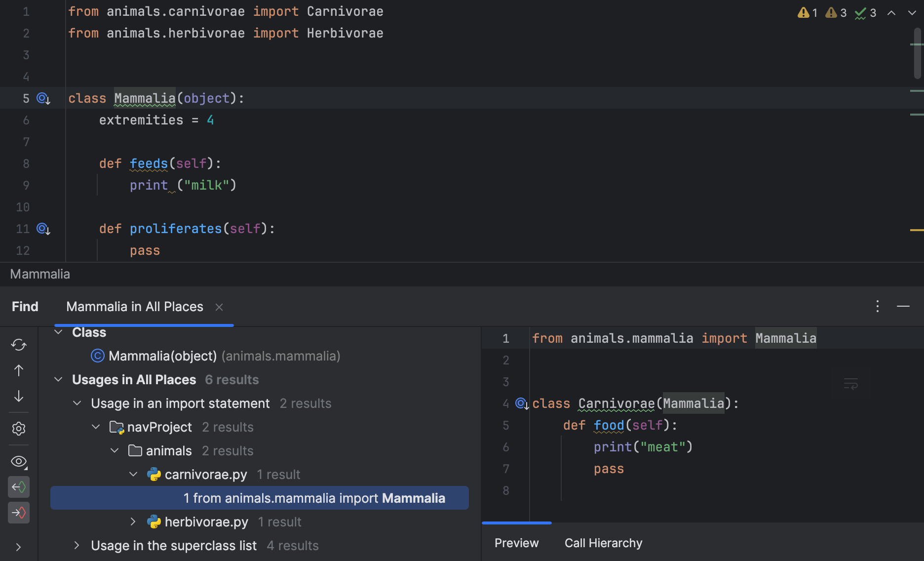Click the weak warning indicator showing 3

click(x=832, y=13)
